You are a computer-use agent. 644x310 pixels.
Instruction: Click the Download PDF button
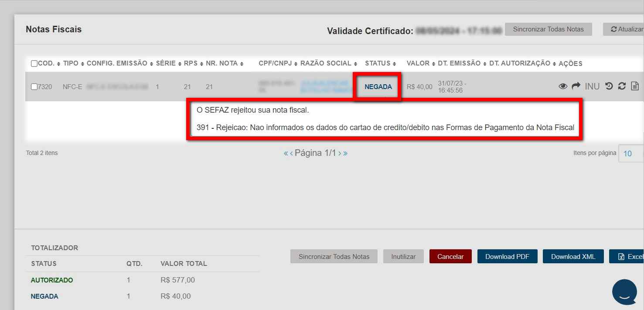[x=507, y=257]
